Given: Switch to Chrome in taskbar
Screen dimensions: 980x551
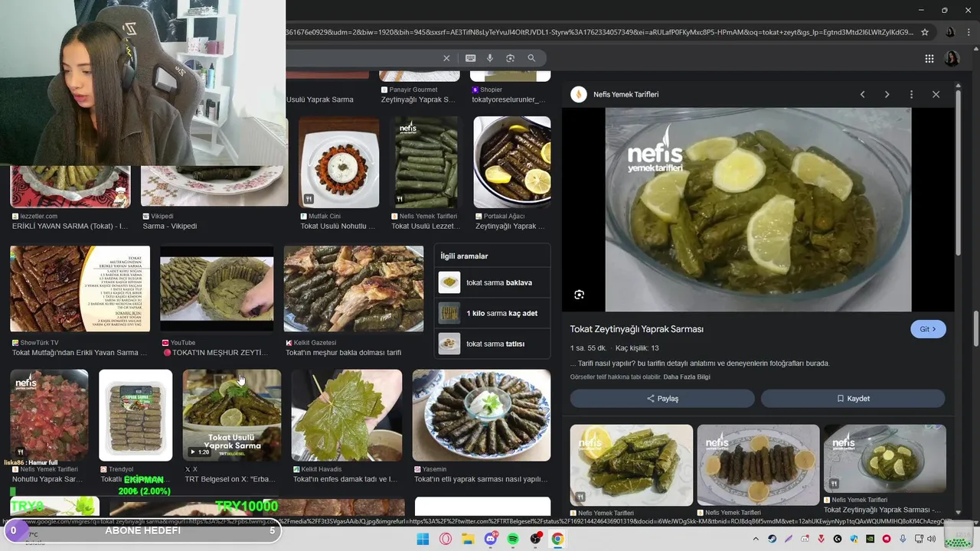Looking at the screenshot, I should point(557,539).
